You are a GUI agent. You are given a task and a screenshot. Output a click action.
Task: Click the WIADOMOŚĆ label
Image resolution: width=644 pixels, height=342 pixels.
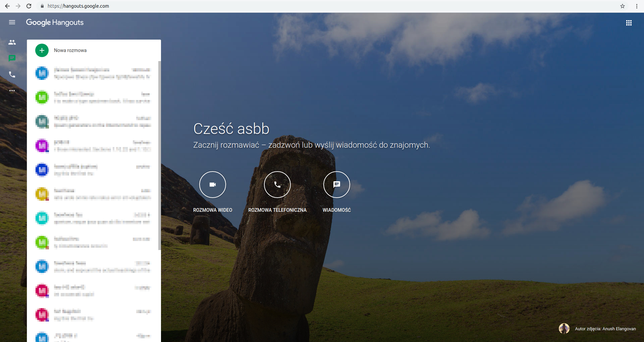336,210
